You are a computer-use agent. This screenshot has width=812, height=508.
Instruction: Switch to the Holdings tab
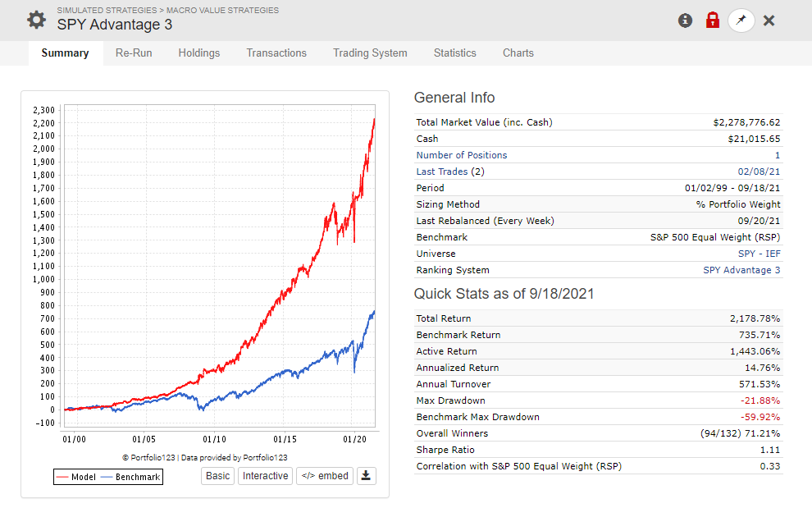(198, 53)
